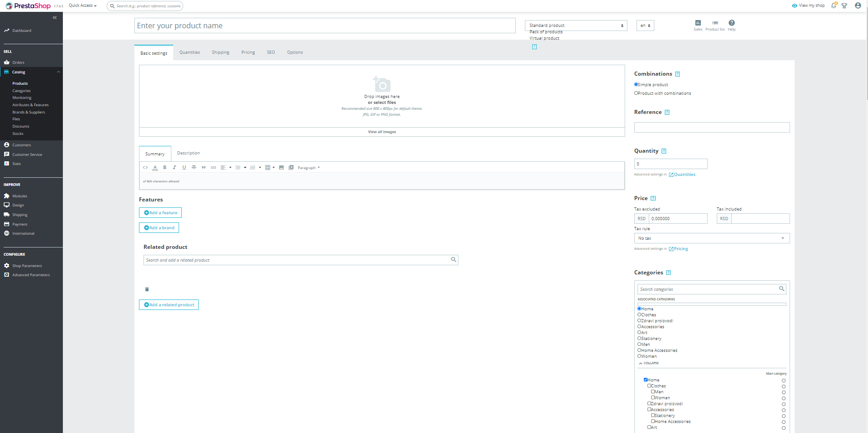
Task: Insert image in summary editor
Action: [x=282, y=168]
